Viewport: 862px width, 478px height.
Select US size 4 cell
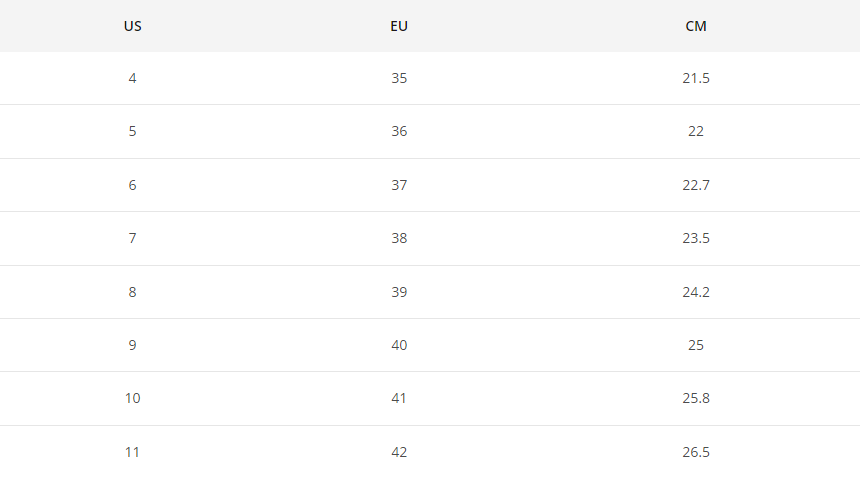click(x=133, y=78)
